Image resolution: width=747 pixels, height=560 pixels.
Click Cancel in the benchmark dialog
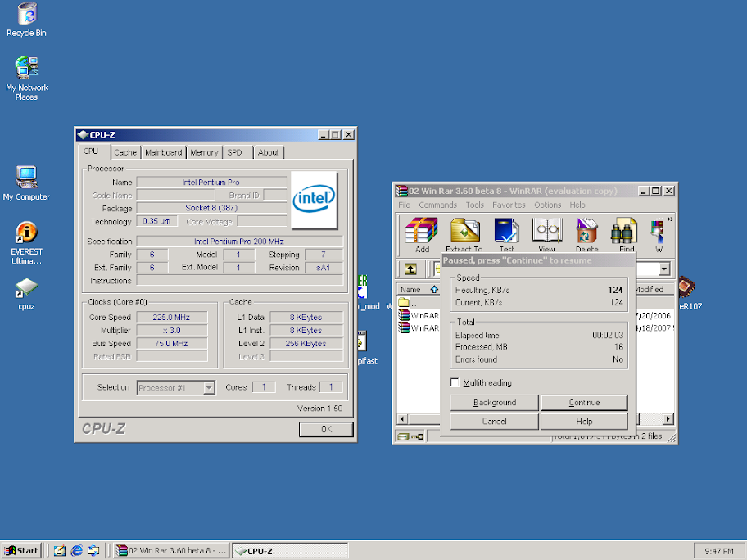495,421
